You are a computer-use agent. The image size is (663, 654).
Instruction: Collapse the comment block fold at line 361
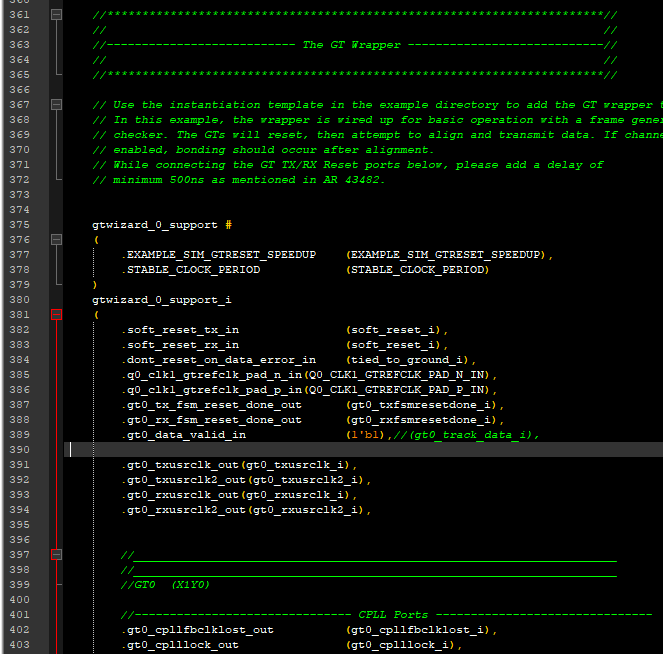point(56,15)
